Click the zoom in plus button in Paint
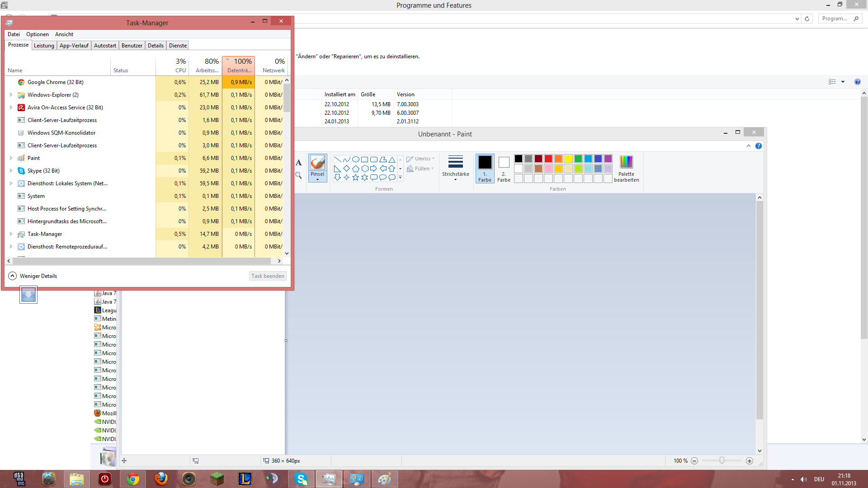This screenshot has width=868, height=488. (750, 461)
